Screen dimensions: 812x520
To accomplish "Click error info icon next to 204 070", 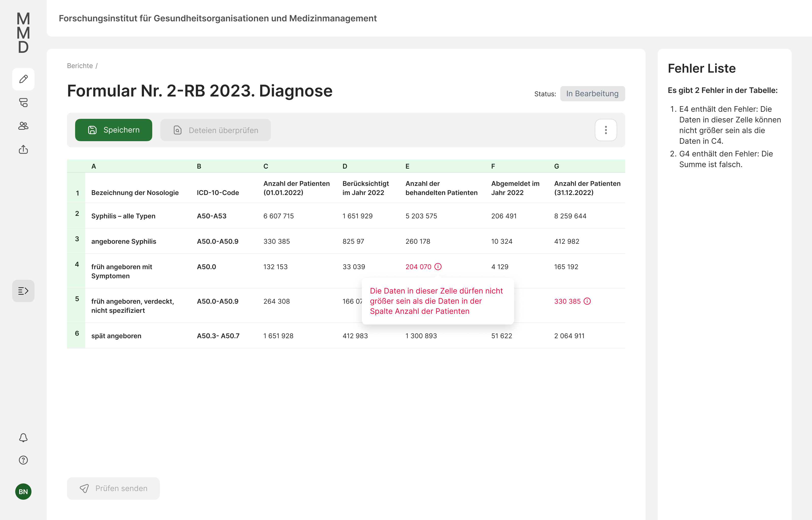I will (438, 267).
